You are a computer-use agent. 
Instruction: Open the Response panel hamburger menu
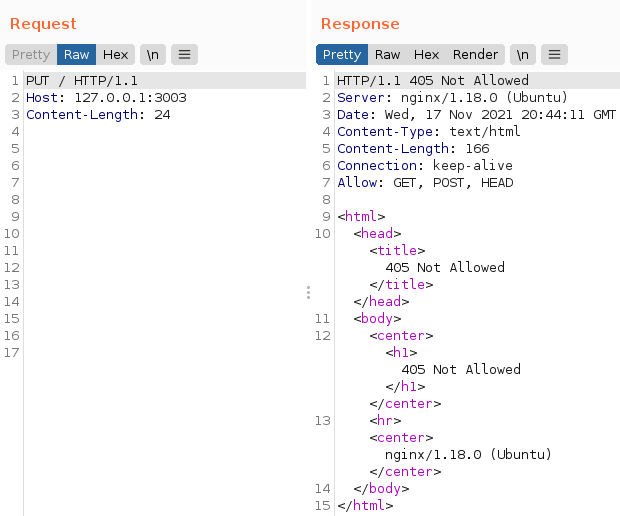click(555, 55)
